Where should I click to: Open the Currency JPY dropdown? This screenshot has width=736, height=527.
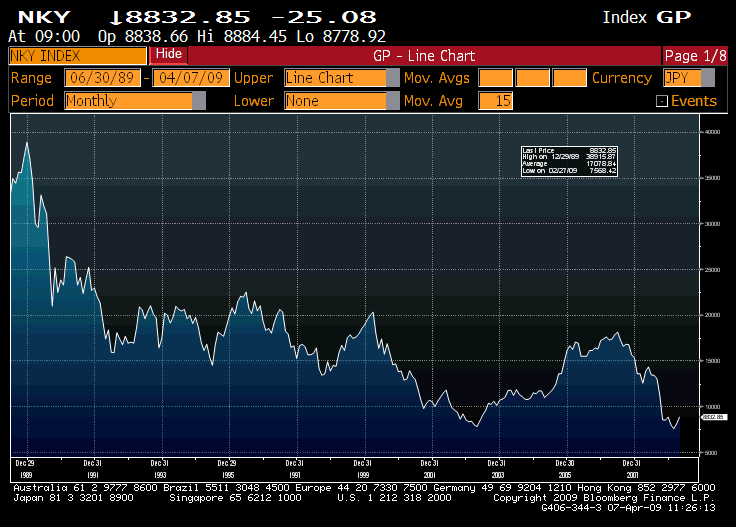point(689,77)
